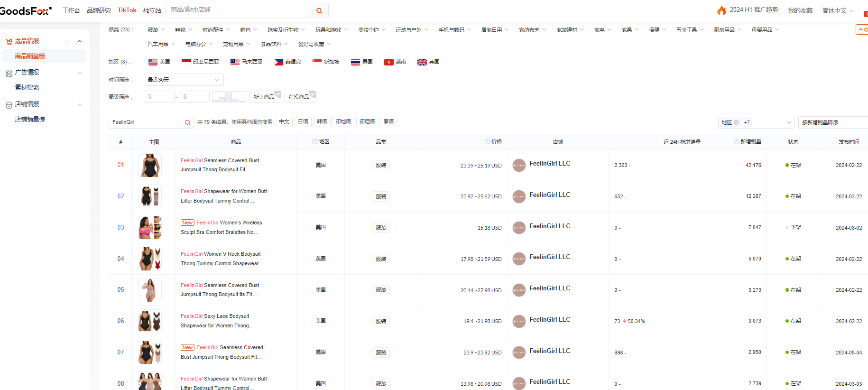
Task: Click the price distribution histogram slider
Action: pos(229,97)
